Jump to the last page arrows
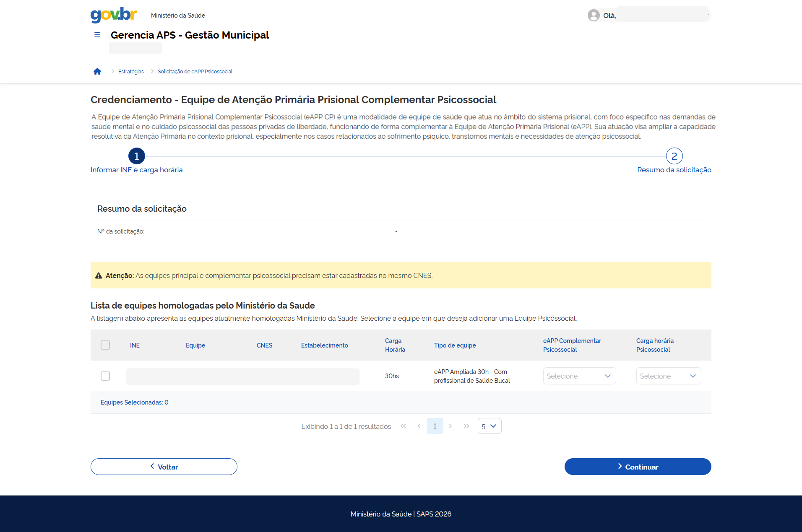 (466, 426)
